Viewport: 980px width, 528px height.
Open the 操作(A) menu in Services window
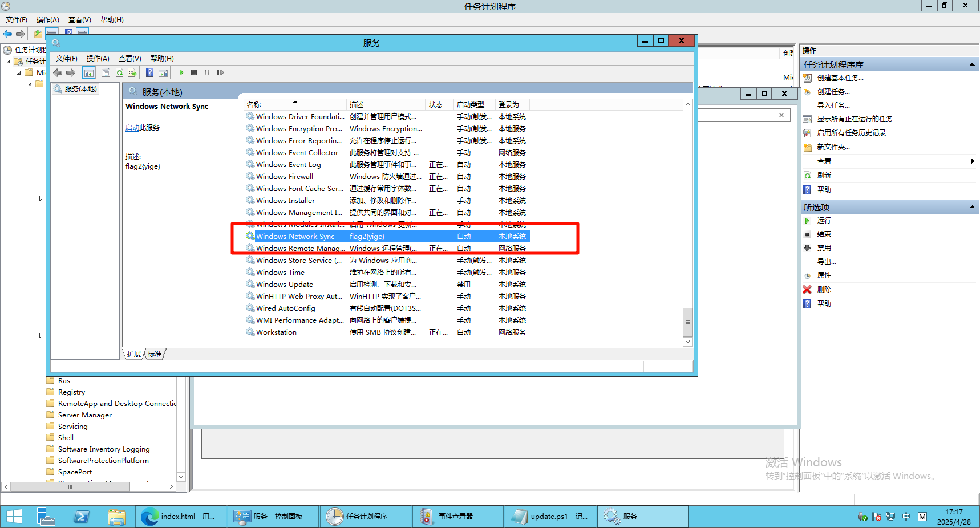pyautogui.click(x=98, y=59)
